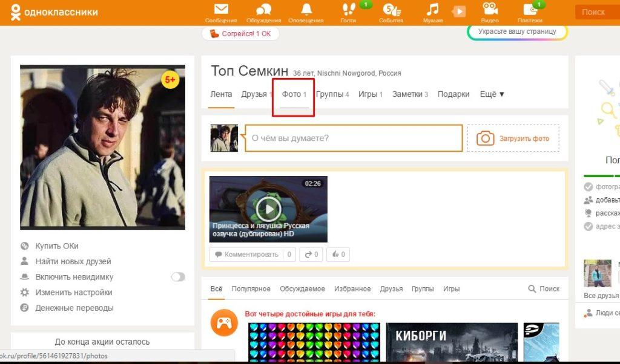Click the profile completion progress bar
620x364 pixels.
pyautogui.click(x=602, y=176)
